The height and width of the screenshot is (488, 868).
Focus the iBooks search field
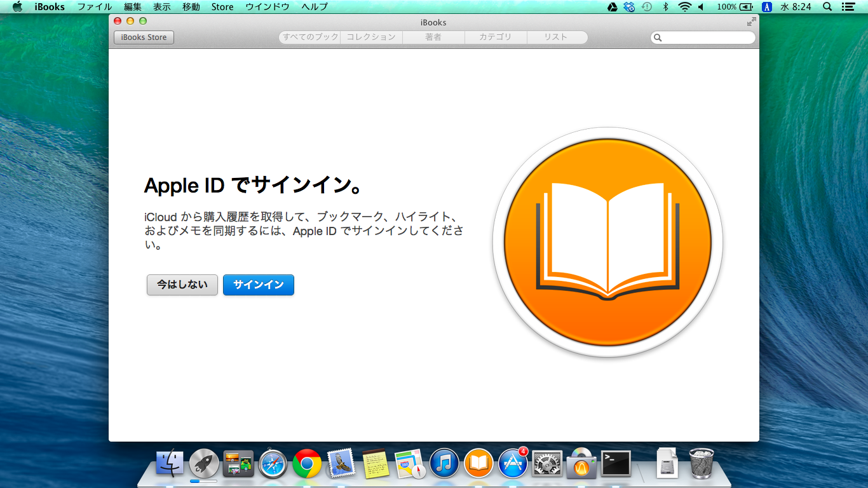click(x=703, y=37)
